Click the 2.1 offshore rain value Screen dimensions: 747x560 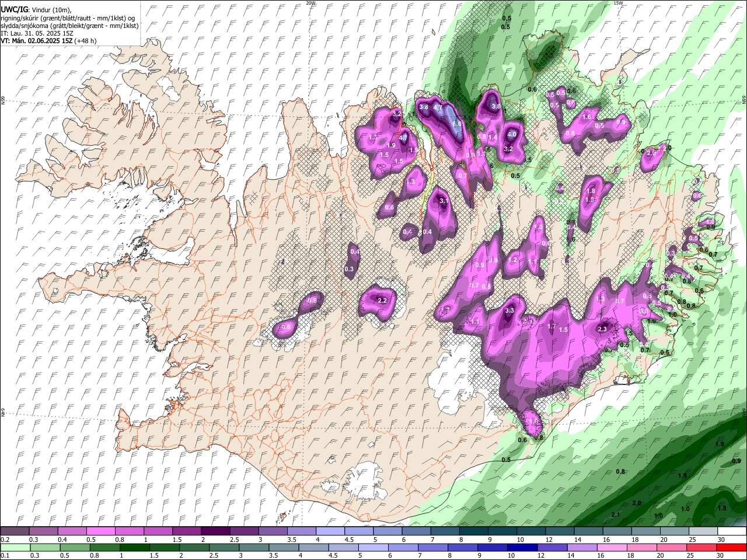(616, 514)
